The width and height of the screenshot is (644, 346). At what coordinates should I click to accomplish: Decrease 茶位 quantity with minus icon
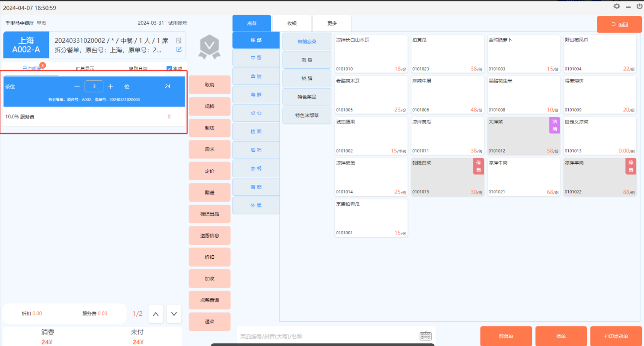pos(77,86)
